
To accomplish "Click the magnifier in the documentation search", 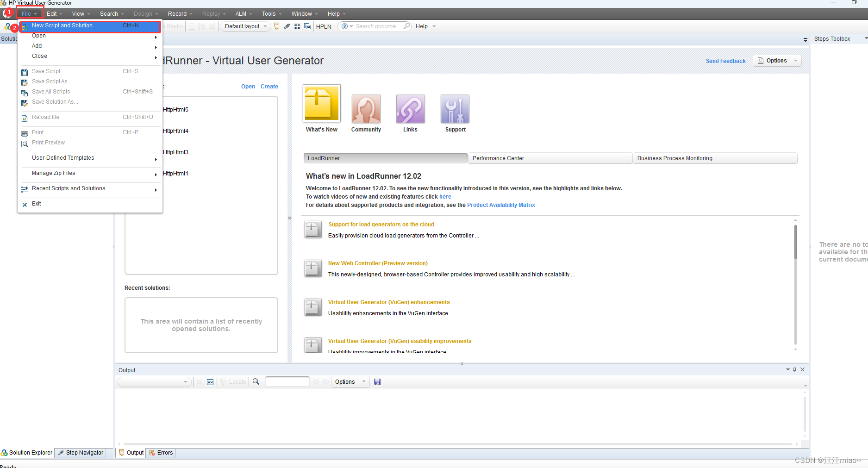I will [x=407, y=26].
